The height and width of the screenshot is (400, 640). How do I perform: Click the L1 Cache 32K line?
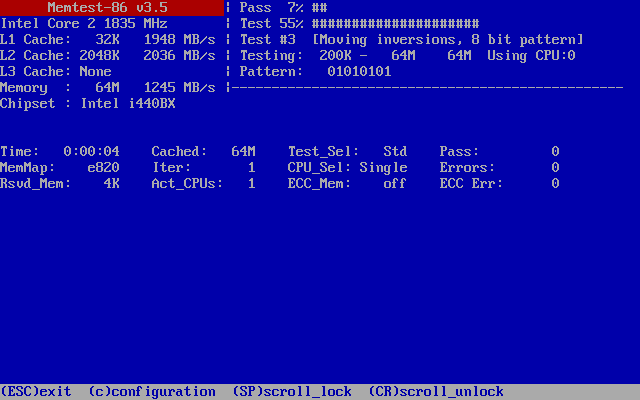108,40
